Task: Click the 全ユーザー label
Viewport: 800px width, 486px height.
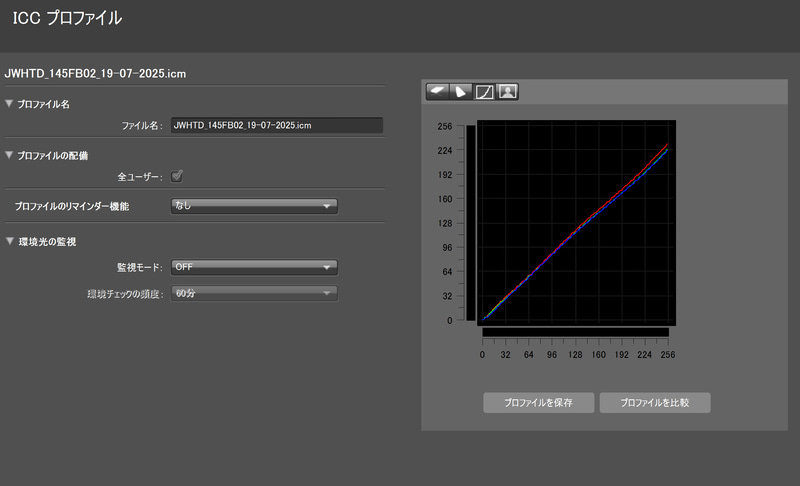Action: click(140, 177)
